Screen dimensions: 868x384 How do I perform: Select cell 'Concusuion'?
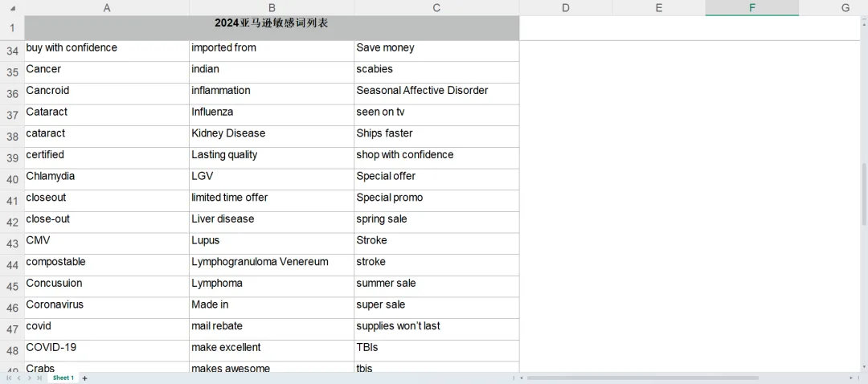pyautogui.click(x=107, y=287)
